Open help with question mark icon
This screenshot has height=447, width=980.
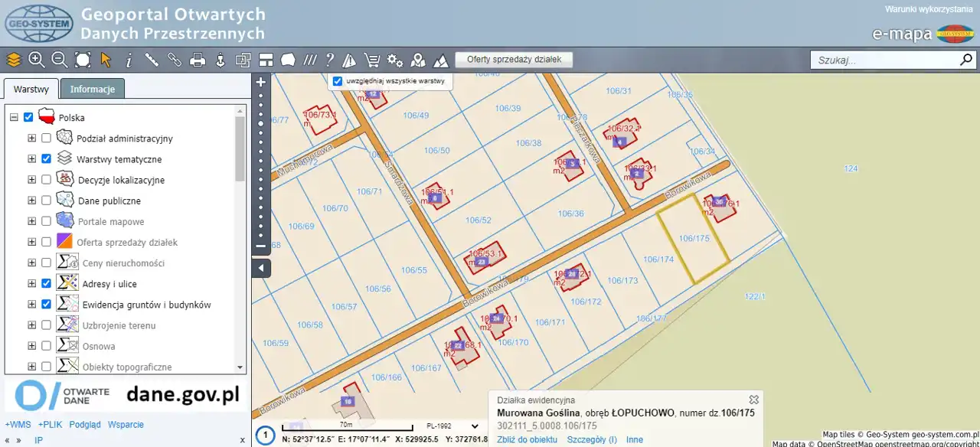(330, 60)
